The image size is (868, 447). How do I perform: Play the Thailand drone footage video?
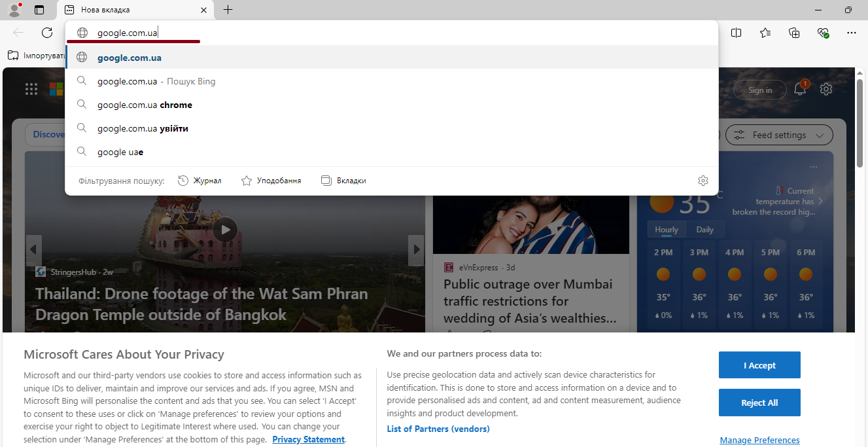tap(225, 230)
